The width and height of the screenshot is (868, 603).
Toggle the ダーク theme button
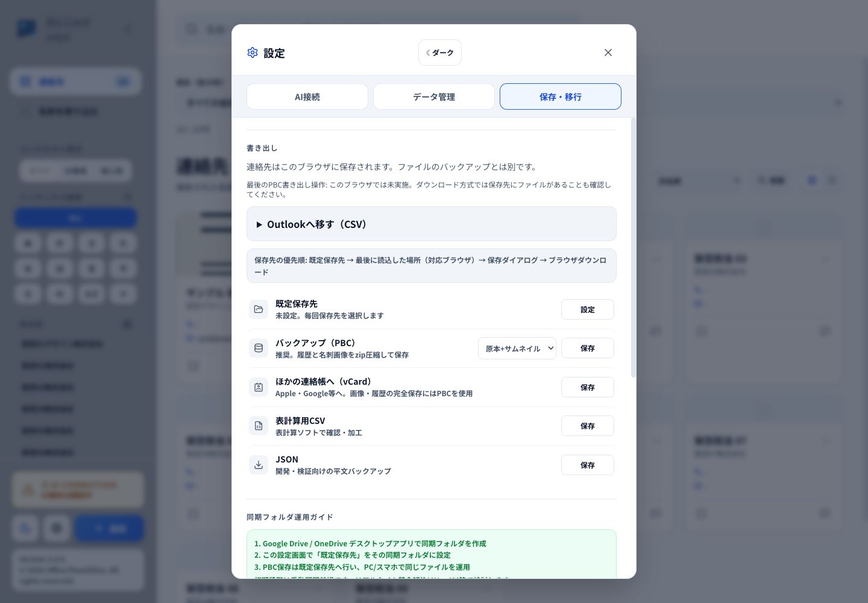click(440, 52)
